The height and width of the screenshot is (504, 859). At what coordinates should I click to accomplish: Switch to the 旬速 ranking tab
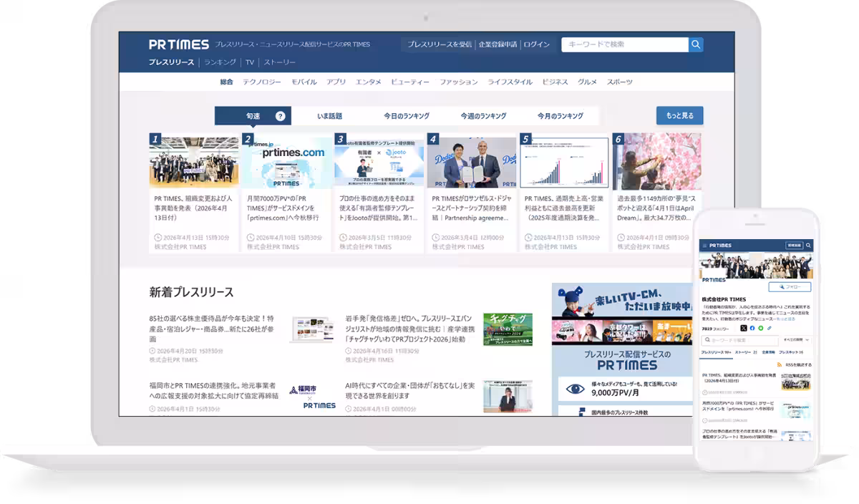pyautogui.click(x=253, y=116)
